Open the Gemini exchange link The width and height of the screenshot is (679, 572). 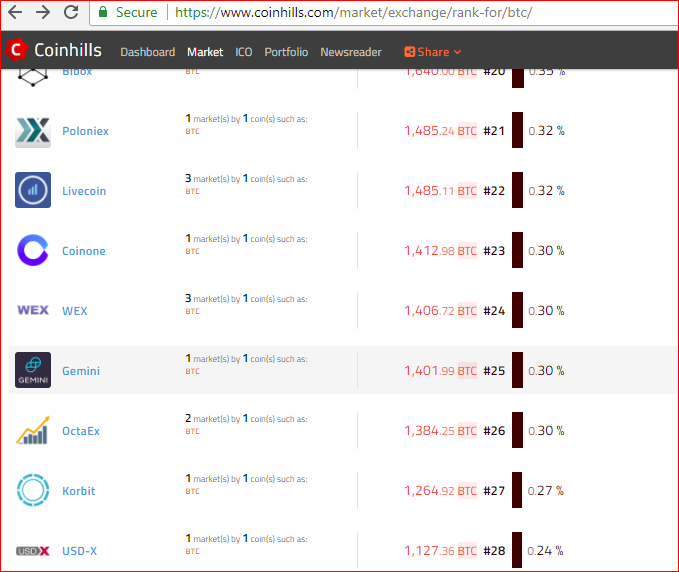point(81,371)
